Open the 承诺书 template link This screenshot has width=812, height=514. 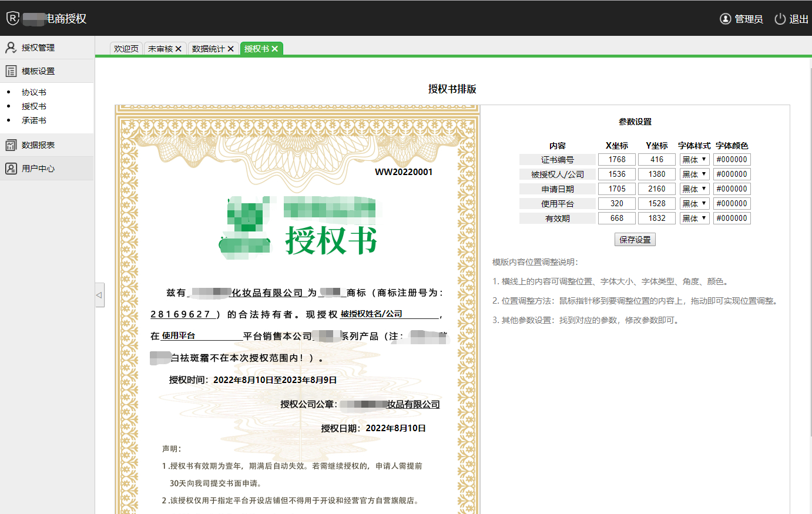(34, 120)
